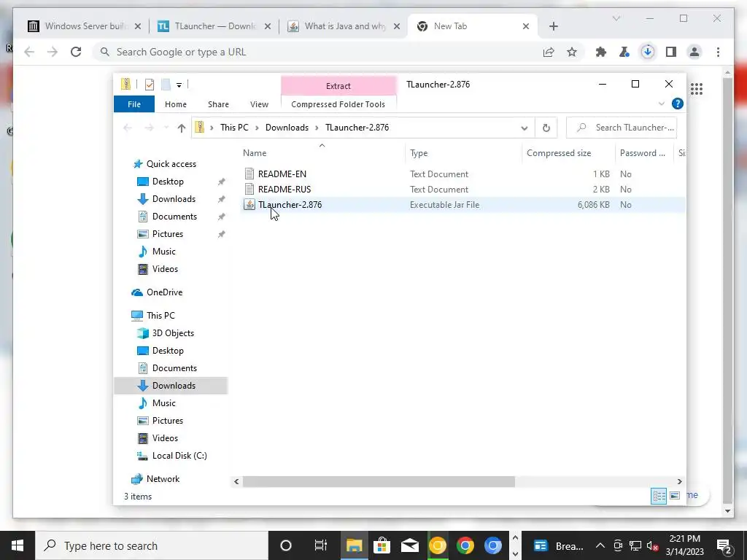Bookmark this tab with the star icon
747x560 pixels.
point(572,52)
